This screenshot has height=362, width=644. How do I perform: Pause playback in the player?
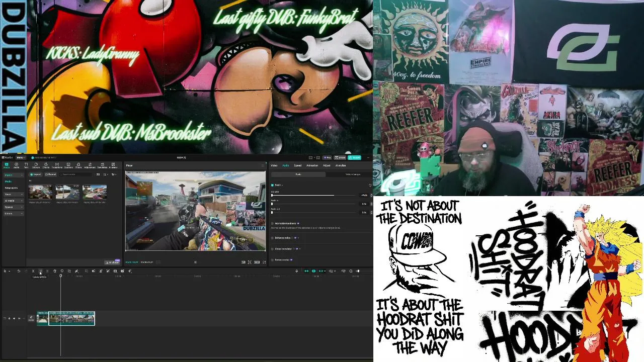point(195,262)
